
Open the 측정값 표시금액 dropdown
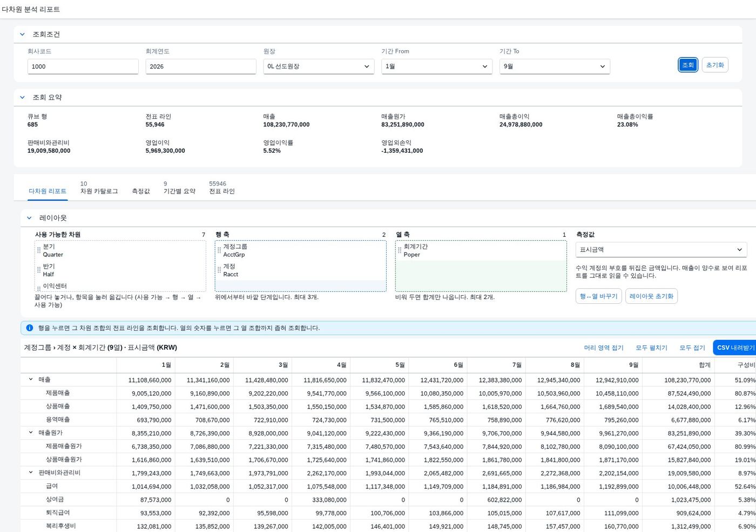[661, 250]
